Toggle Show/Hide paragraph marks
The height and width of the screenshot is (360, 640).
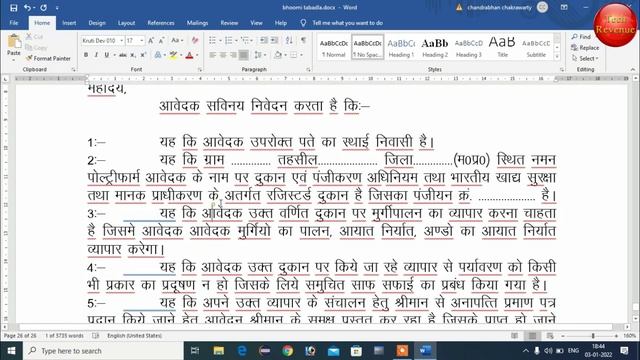[x=303, y=40]
